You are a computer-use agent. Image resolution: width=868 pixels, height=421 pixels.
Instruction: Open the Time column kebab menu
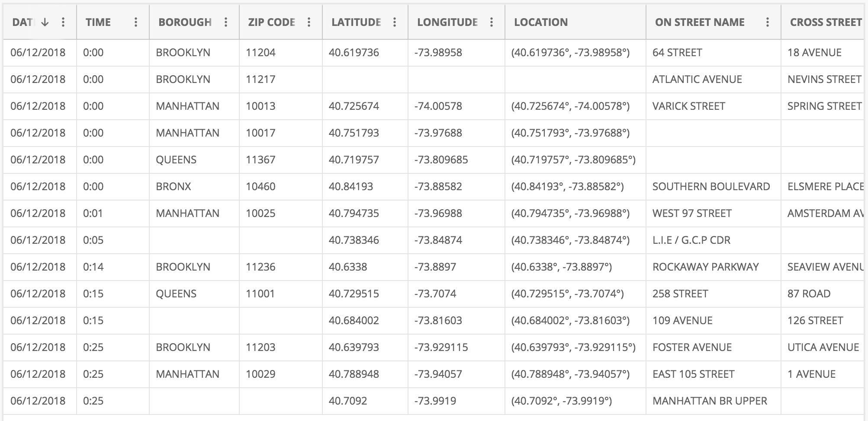point(136,22)
